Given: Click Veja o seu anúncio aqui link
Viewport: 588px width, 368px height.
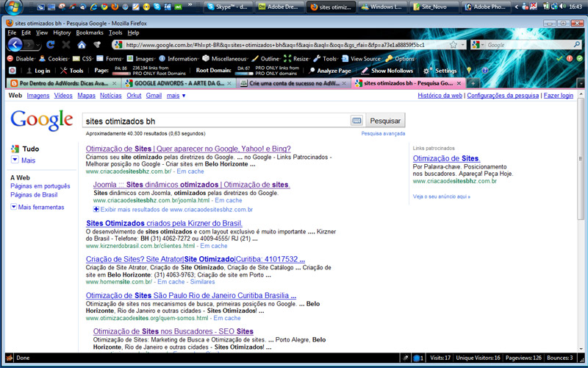Looking at the screenshot, I should (x=442, y=197).
